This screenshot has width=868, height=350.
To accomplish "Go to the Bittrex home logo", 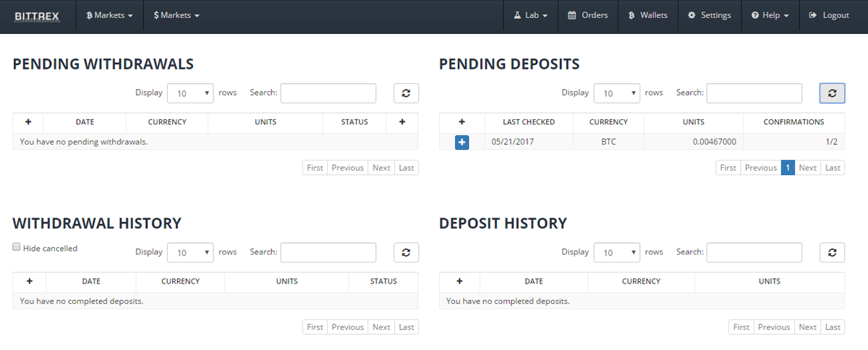I will coord(37,15).
